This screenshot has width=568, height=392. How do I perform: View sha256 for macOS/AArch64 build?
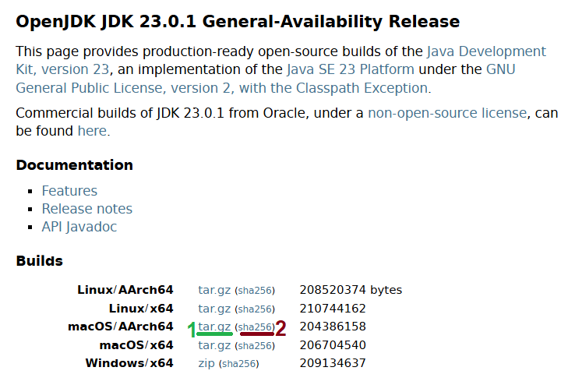(255, 327)
